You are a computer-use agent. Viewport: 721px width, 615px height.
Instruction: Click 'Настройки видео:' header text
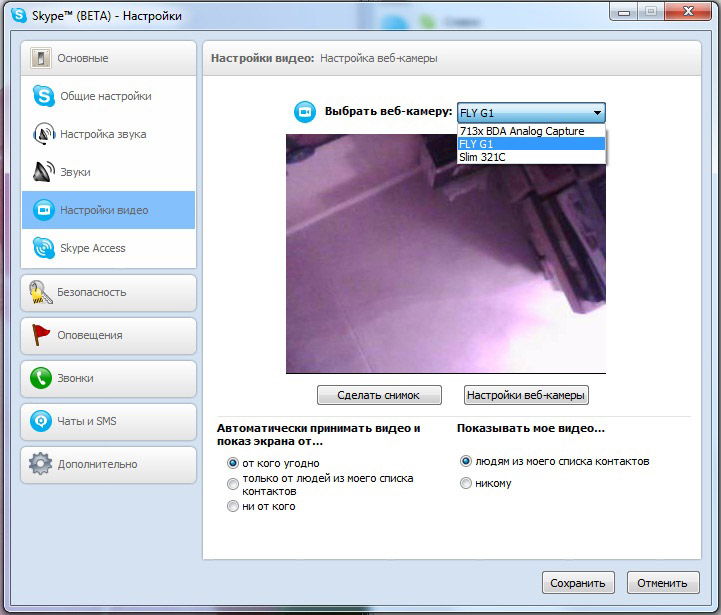[x=262, y=58]
